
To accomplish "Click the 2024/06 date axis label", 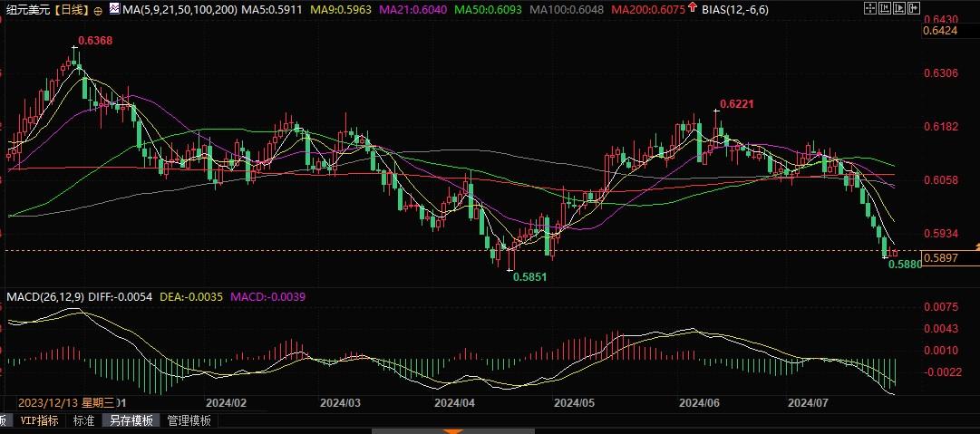I will [x=700, y=403].
